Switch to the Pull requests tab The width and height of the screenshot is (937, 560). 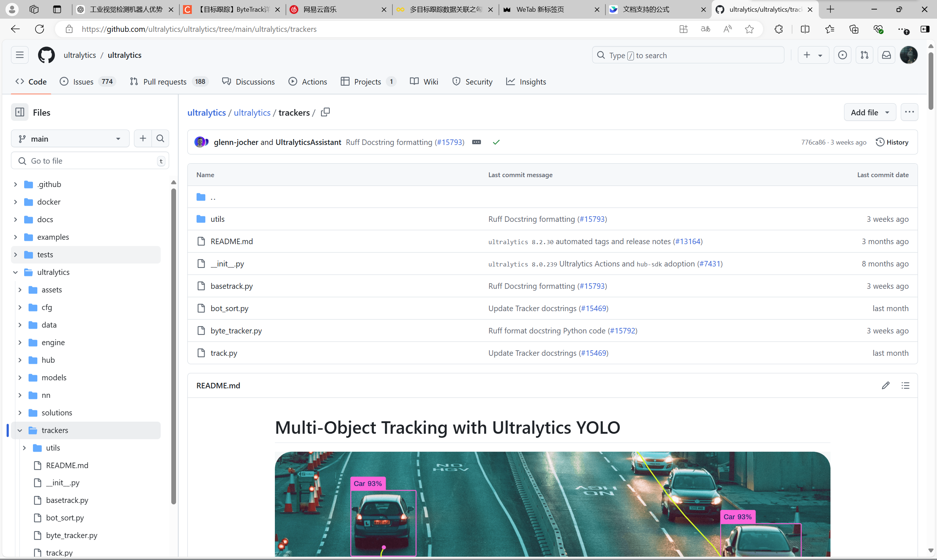pos(169,82)
